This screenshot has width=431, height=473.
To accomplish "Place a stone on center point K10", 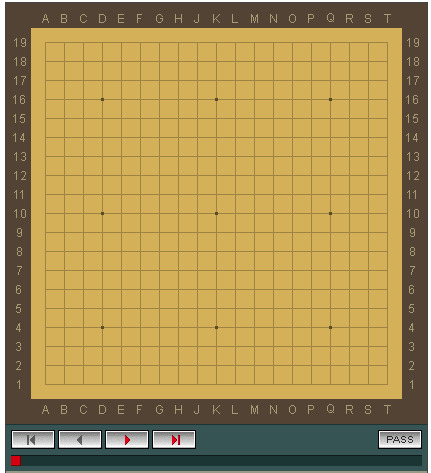I will point(216,213).
